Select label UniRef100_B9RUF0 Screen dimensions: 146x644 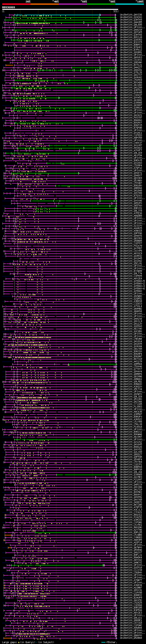pyautogui.click(x=131, y=417)
